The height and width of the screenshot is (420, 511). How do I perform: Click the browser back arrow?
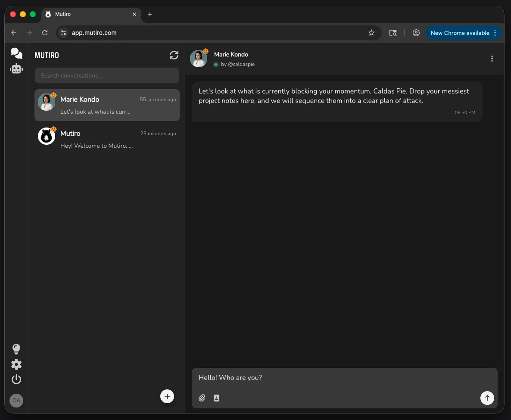click(14, 33)
